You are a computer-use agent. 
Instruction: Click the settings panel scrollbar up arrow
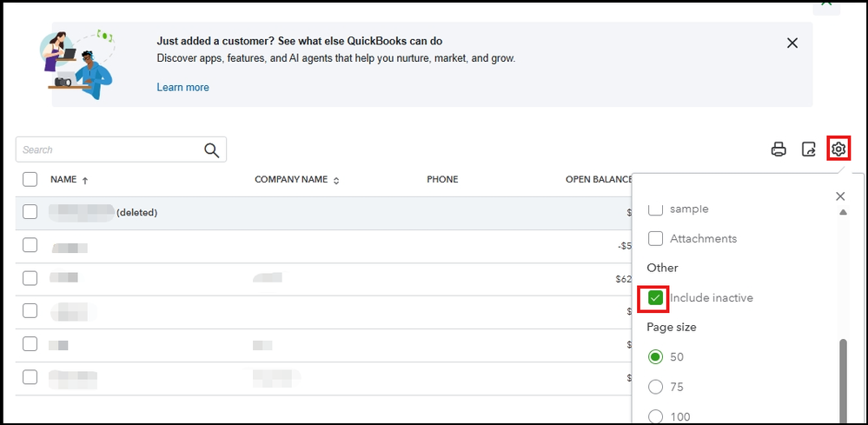(842, 212)
